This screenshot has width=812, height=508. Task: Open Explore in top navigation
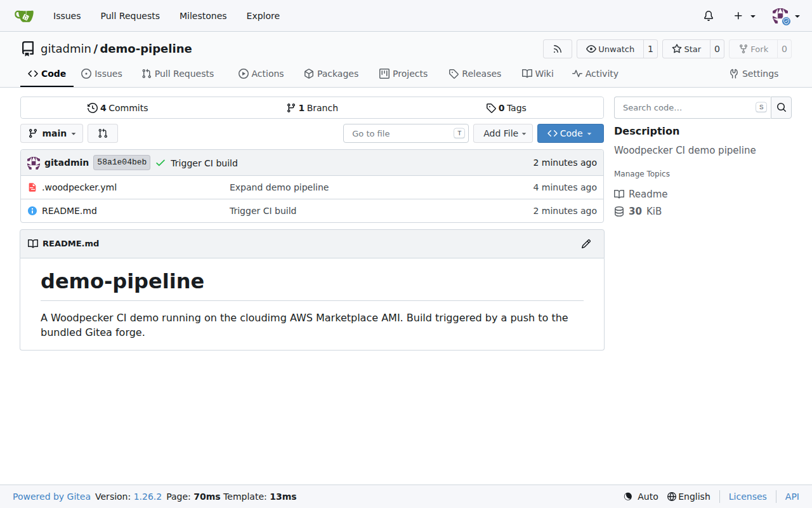[263, 16]
